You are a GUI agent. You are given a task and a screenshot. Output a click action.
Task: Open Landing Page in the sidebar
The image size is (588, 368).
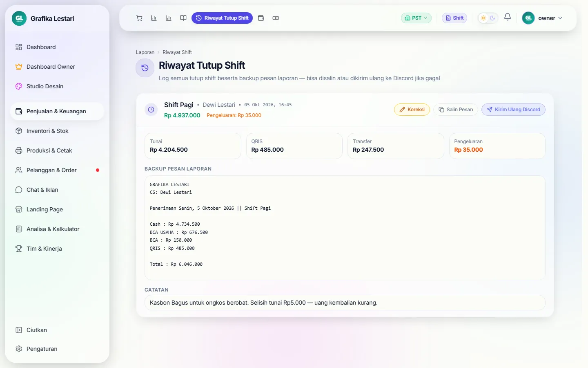click(x=57, y=209)
